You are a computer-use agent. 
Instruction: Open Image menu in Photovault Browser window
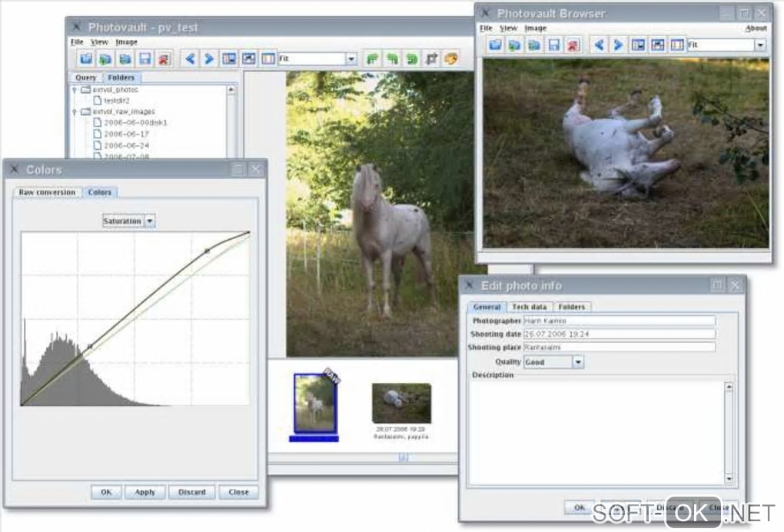coord(535,28)
